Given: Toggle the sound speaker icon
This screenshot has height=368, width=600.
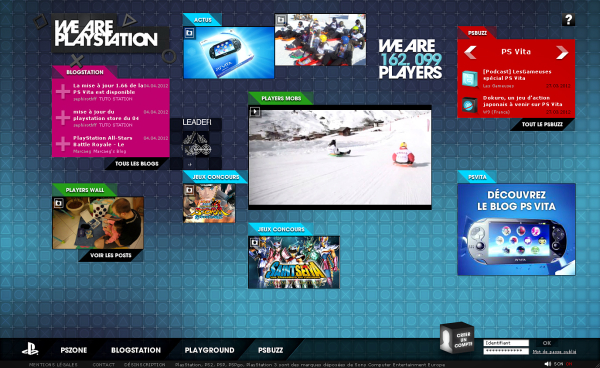Looking at the screenshot, I should (x=548, y=364).
